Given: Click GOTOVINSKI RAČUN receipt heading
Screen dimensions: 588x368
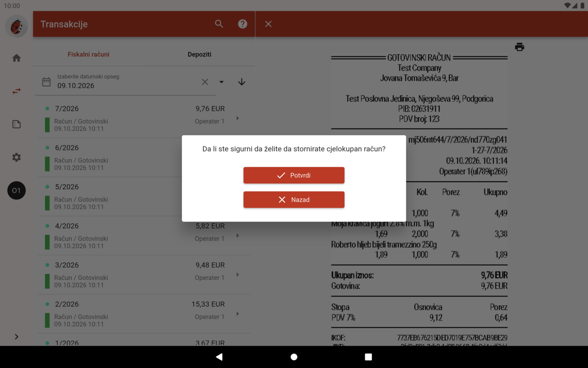Looking at the screenshot, I should click(x=419, y=58).
